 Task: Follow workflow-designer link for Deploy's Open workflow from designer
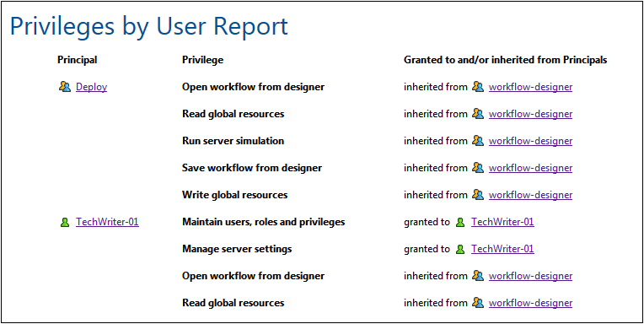(530, 87)
